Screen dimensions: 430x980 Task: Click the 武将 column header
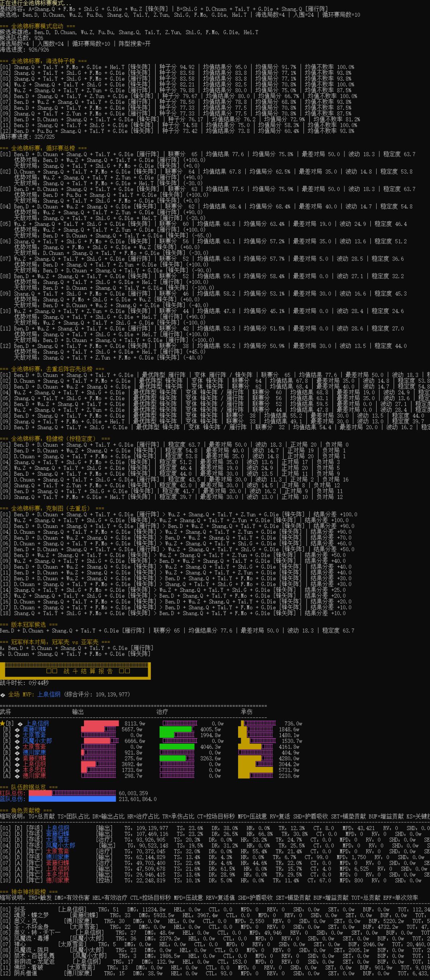(x=6, y=712)
